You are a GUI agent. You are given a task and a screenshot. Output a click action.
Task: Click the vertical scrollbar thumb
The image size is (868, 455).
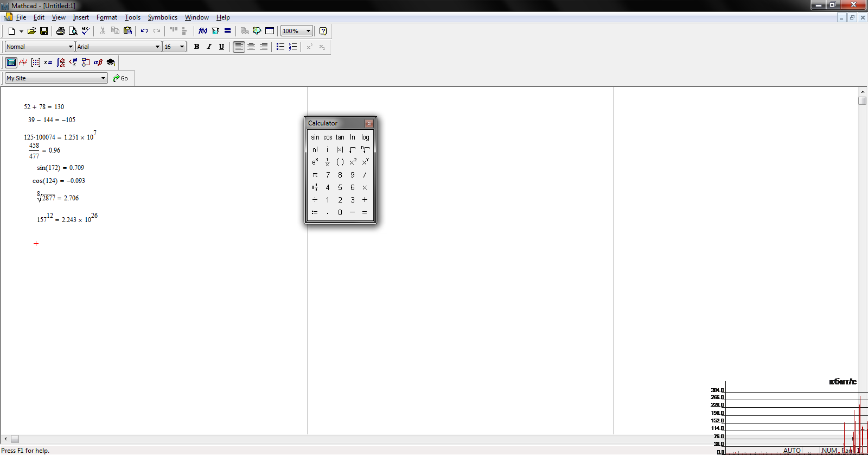click(x=863, y=100)
